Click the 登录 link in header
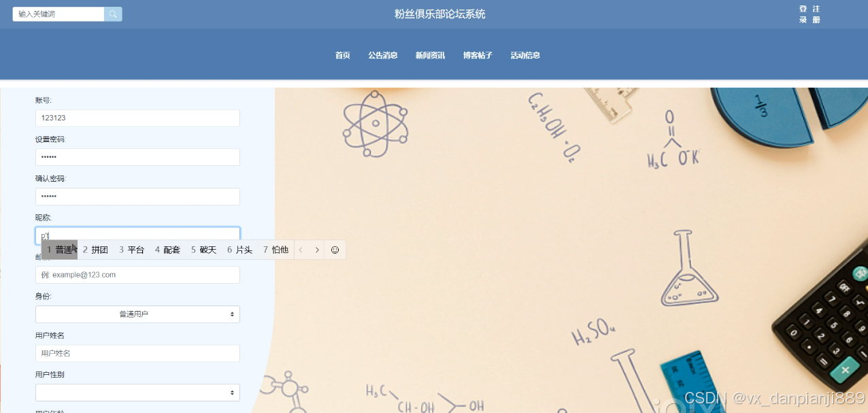The image size is (868, 413). click(803, 14)
